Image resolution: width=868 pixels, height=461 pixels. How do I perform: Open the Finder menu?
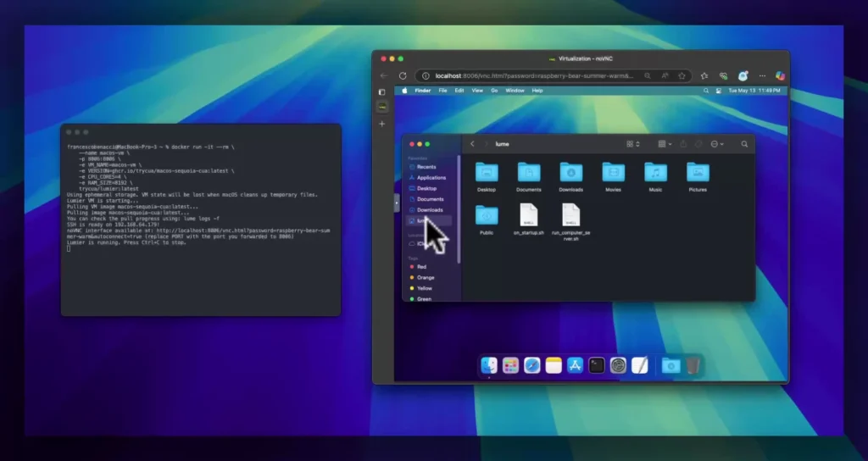click(422, 90)
